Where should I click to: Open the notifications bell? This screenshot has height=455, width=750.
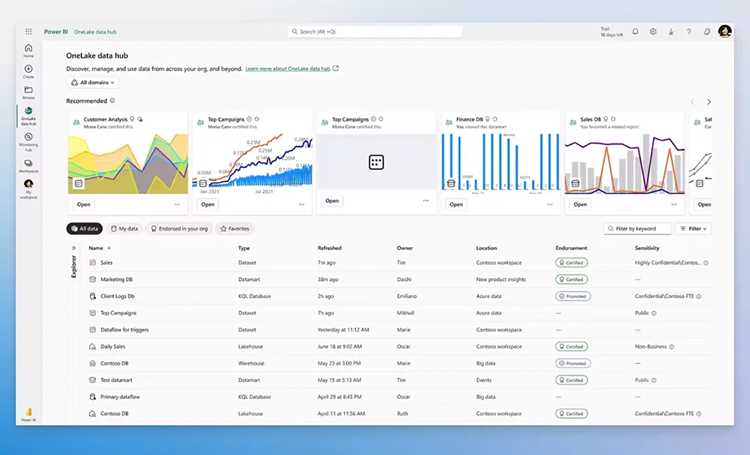[635, 32]
